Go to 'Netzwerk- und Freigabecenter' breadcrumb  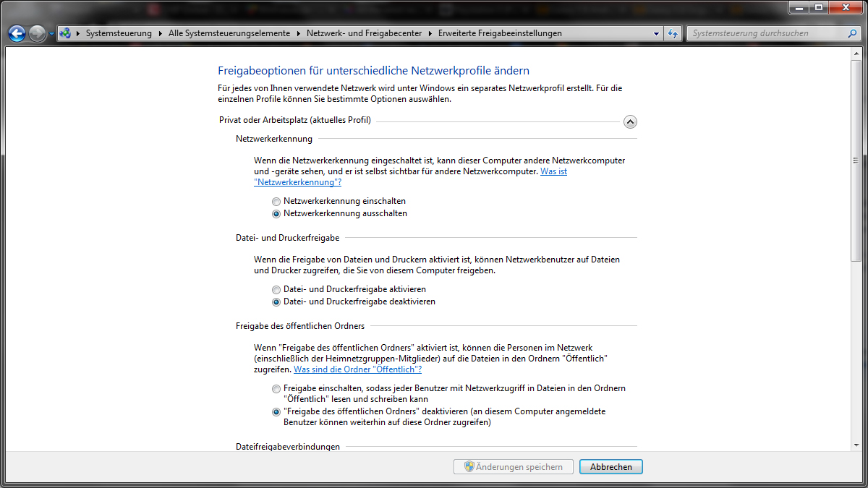click(364, 33)
